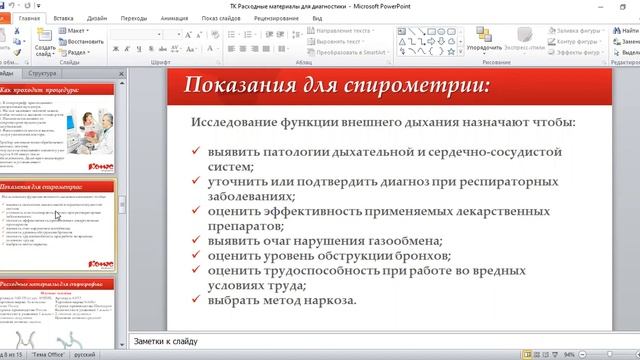
Task: Decrease font size with small A icon
Action: click(199, 35)
